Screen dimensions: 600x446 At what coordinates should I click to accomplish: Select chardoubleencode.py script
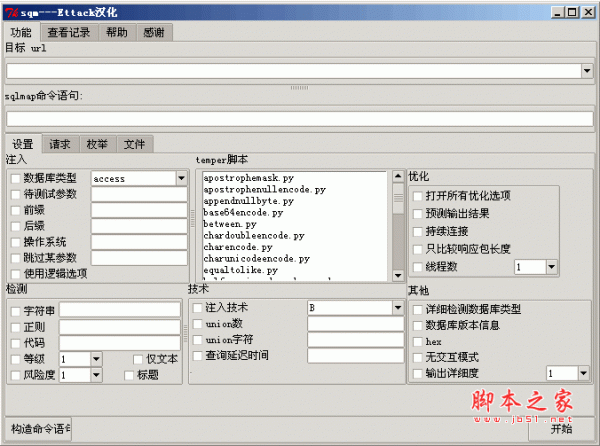(x=254, y=235)
